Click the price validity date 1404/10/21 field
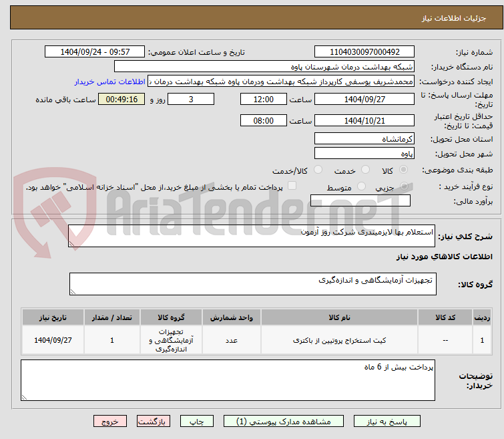504x439 pixels. click(x=364, y=120)
